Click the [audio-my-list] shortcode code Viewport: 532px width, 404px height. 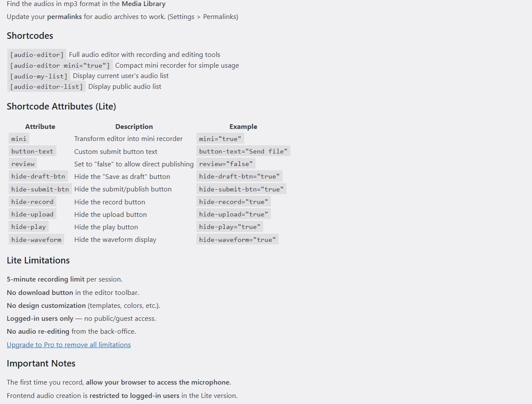coord(38,76)
